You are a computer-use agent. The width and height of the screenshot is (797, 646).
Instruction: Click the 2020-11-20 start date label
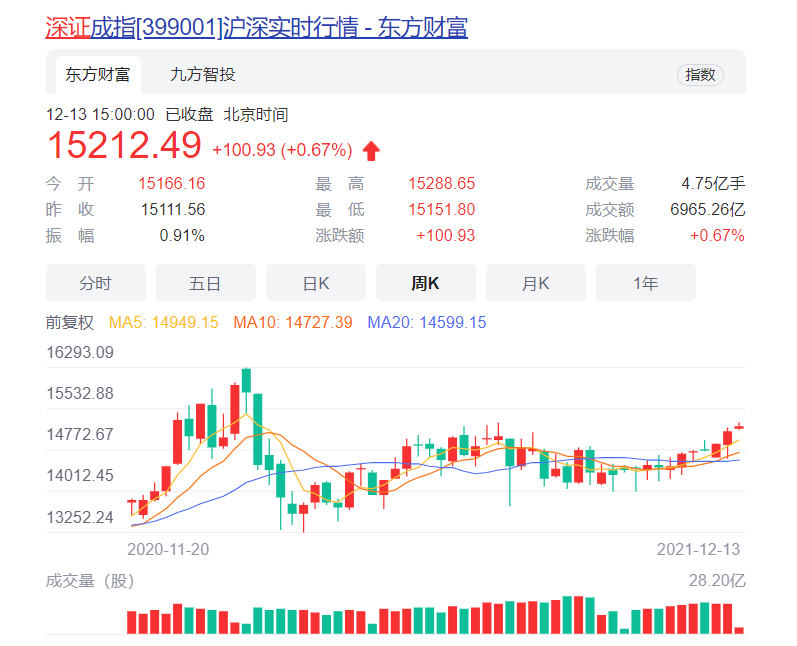point(168,549)
